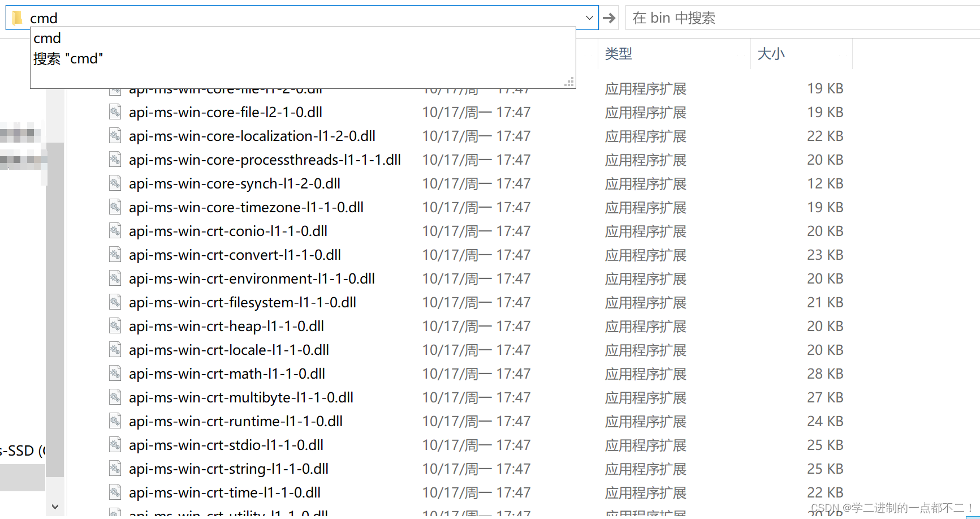Click the folder icon in the address bar
Screen dimensions: 980x519
pos(18,18)
